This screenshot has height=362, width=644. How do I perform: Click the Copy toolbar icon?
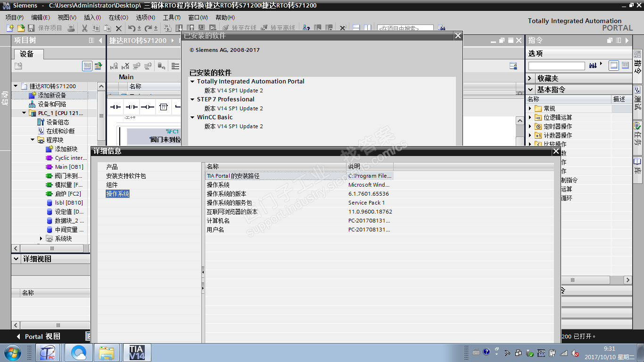click(x=96, y=28)
